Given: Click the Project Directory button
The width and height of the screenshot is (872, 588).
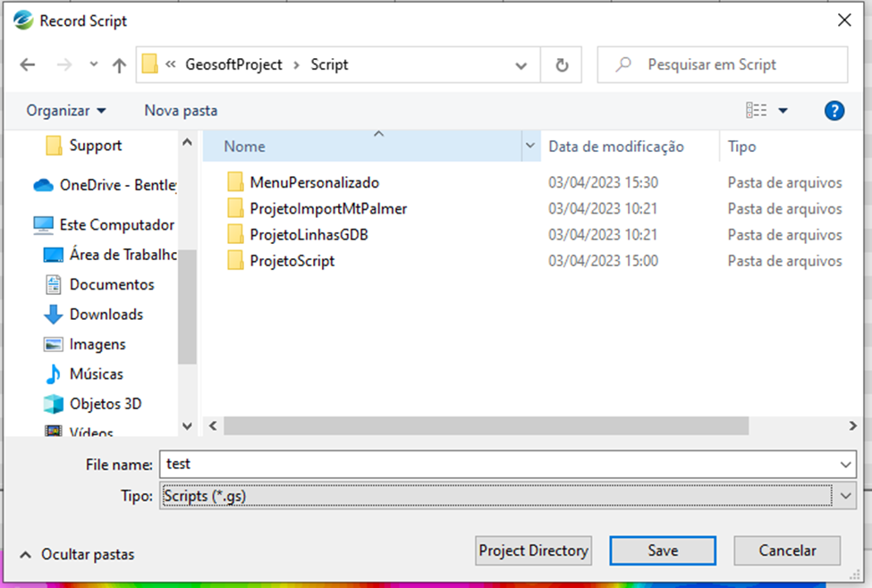Looking at the screenshot, I should click(x=533, y=550).
